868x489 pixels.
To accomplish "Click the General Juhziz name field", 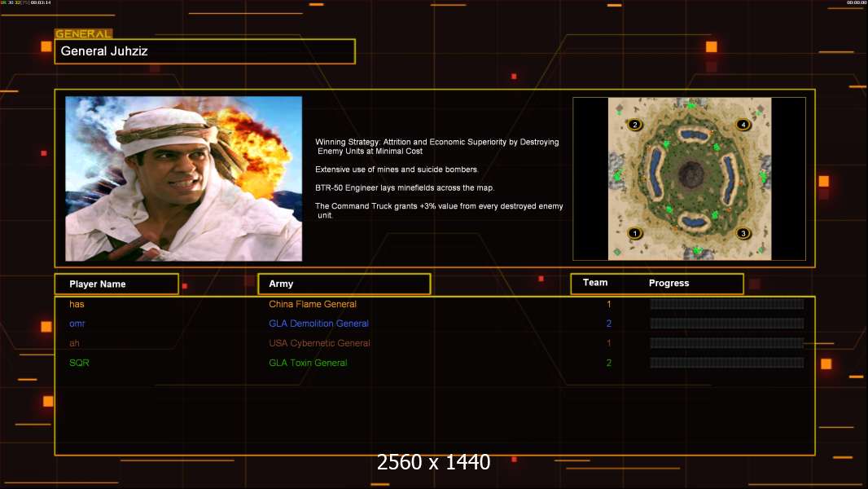I will coord(205,51).
